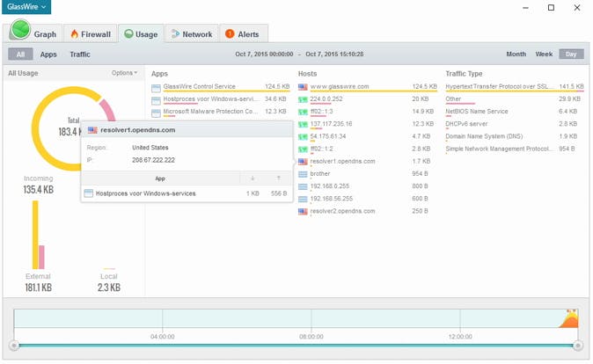The width and height of the screenshot is (593, 364).
Task: Select host 224.0.0.252
Action: point(367,99)
